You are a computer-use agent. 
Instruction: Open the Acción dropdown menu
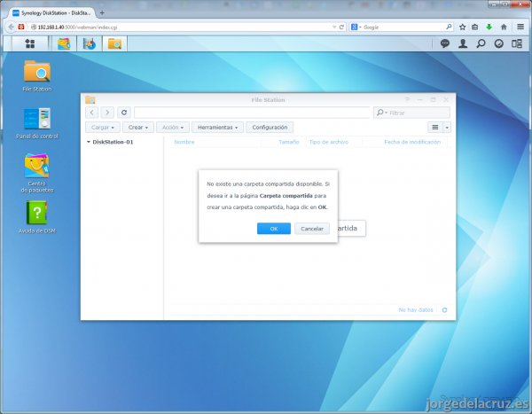(173, 128)
